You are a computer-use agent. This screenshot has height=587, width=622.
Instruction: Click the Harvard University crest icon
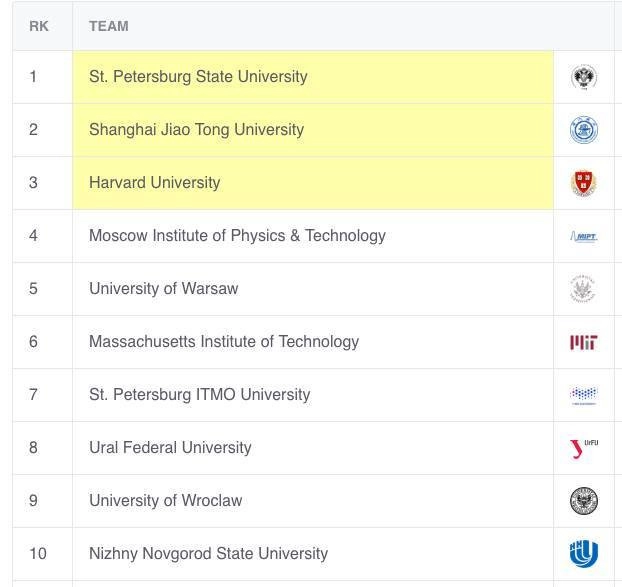coord(583,183)
